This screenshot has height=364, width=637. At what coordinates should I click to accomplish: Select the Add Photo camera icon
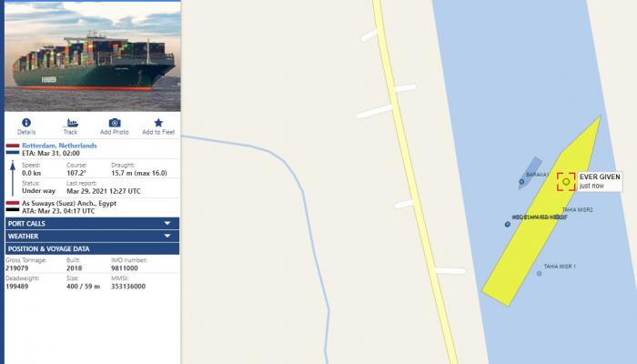(x=115, y=123)
